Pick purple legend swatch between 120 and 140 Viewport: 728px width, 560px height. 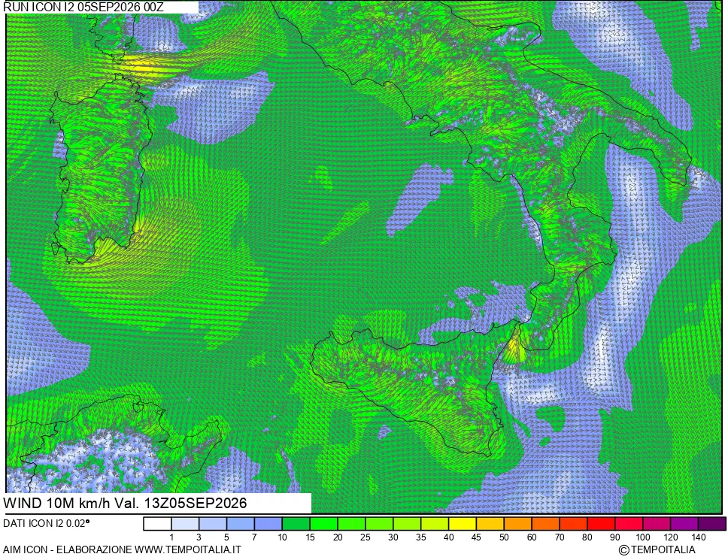tap(684, 524)
